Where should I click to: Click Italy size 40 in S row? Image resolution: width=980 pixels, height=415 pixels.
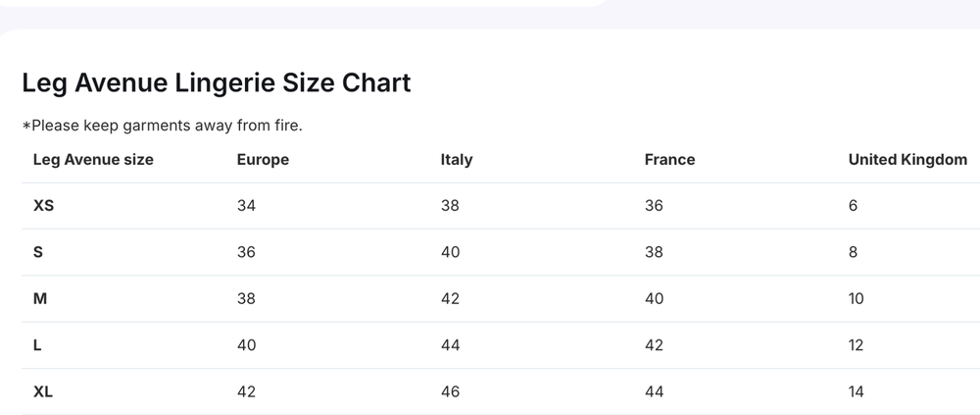point(450,251)
